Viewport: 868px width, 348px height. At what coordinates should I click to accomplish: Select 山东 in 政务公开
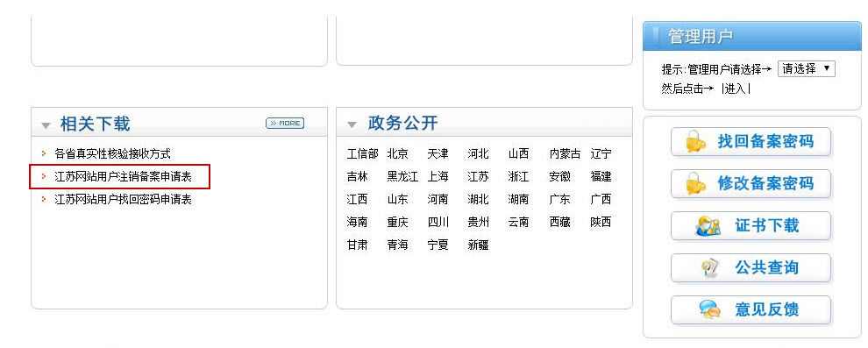(x=397, y=199)
